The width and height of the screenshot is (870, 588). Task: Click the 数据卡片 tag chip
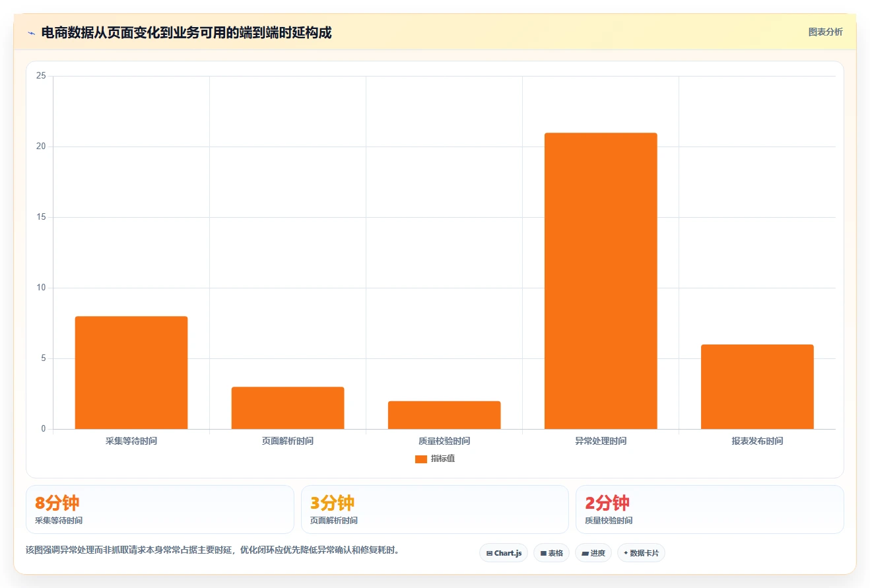tap(641, 553)
